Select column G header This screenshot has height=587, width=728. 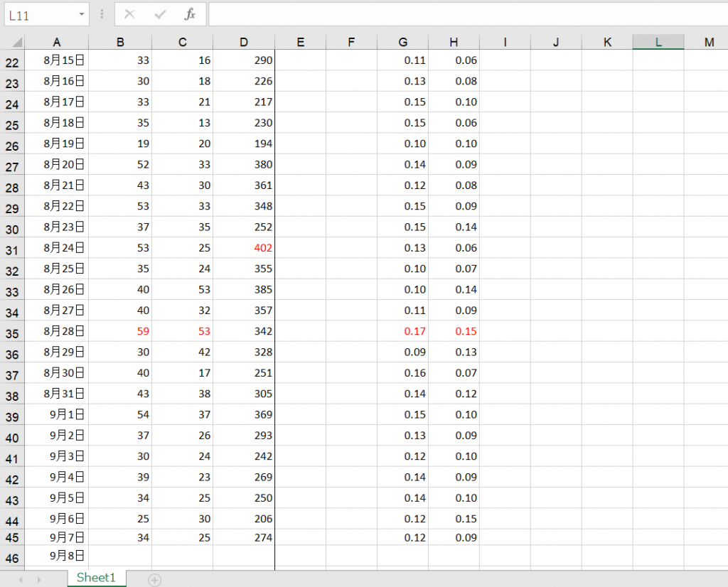pyautogui.click(x=402, y=42)
